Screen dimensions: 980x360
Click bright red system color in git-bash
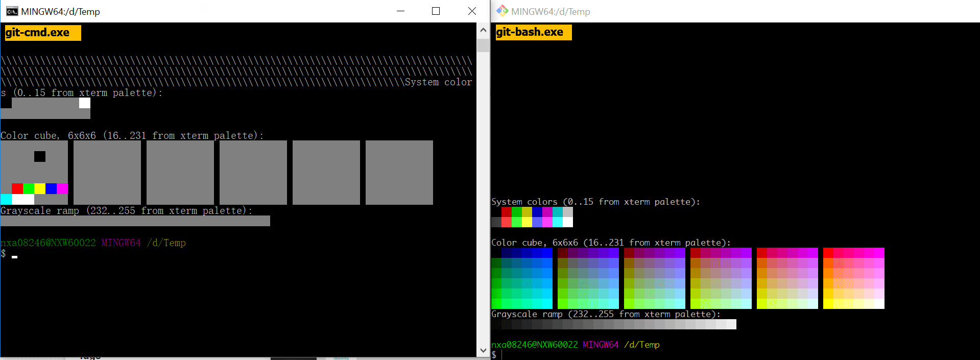coord(507,222)
